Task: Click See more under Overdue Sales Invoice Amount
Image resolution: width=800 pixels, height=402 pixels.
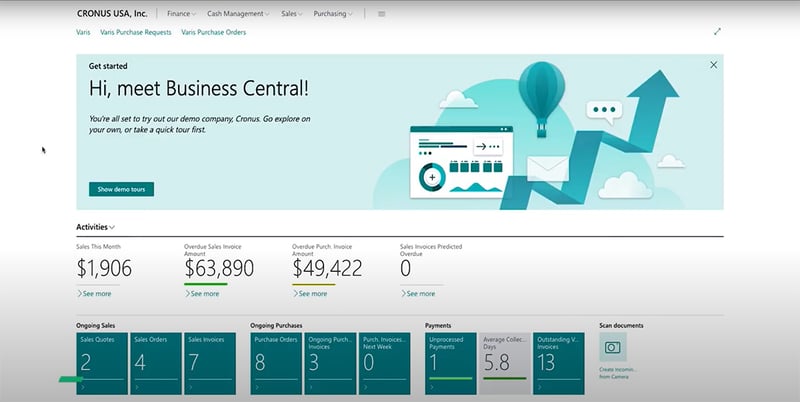Action: point(202,294)
